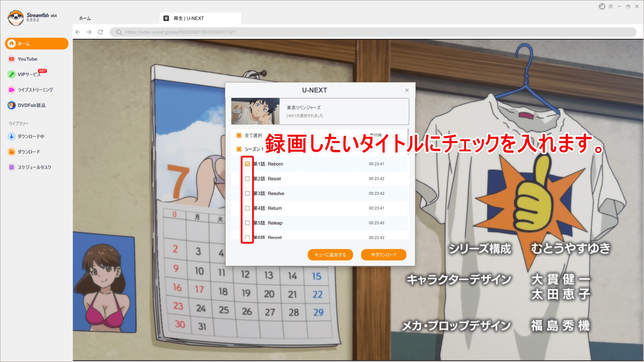Click the HOT badge on VIPサービス
The height and width of the screenshot is (362, 644).
[43, 71]
